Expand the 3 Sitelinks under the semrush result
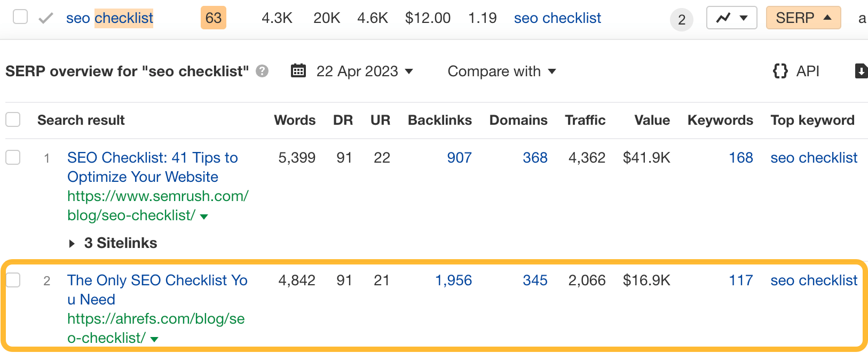This screenshot has width=868, height=353. (x=113, y=243)
